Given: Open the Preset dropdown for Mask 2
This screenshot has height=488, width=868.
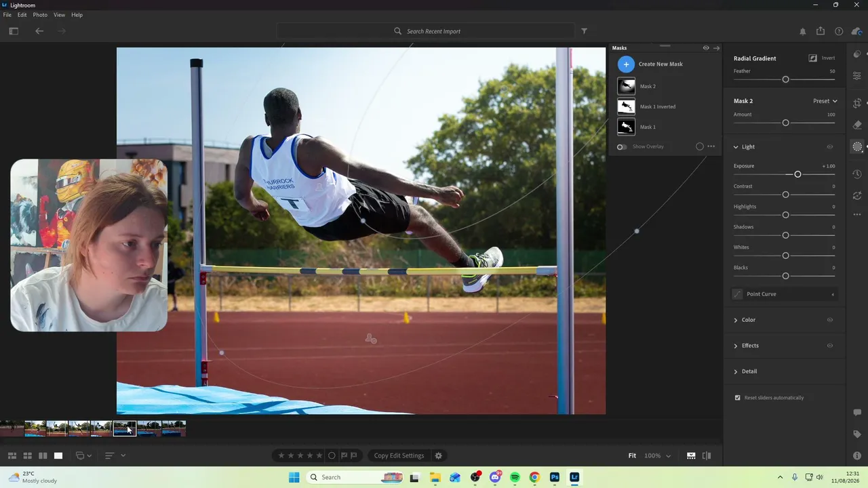Looking at the screenshot, I should 825,101.
